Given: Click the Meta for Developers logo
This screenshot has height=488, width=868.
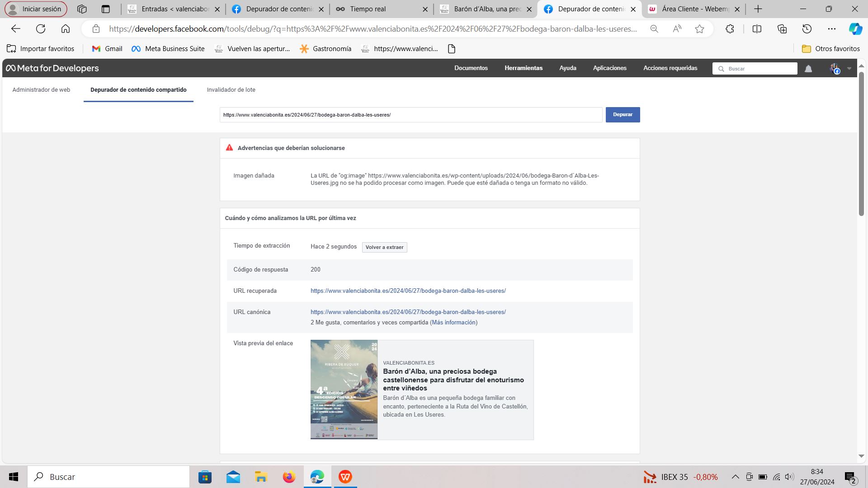Looking at the screenshot, I should 52,68.
